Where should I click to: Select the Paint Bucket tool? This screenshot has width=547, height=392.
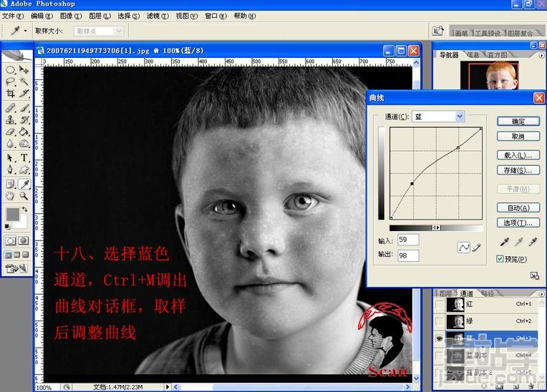24,132
